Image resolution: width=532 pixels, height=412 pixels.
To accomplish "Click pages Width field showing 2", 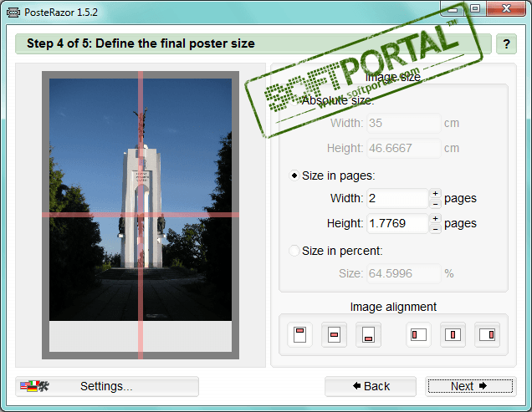I will click(397, 198).
